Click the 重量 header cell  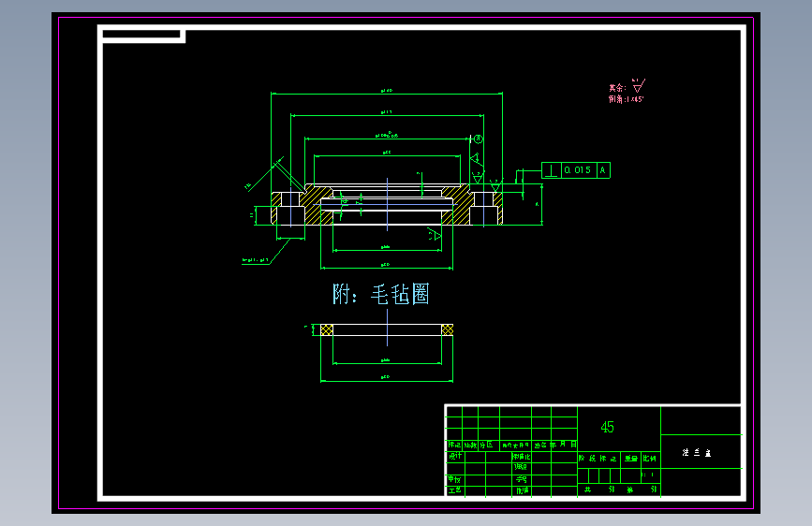coord(630,459)
